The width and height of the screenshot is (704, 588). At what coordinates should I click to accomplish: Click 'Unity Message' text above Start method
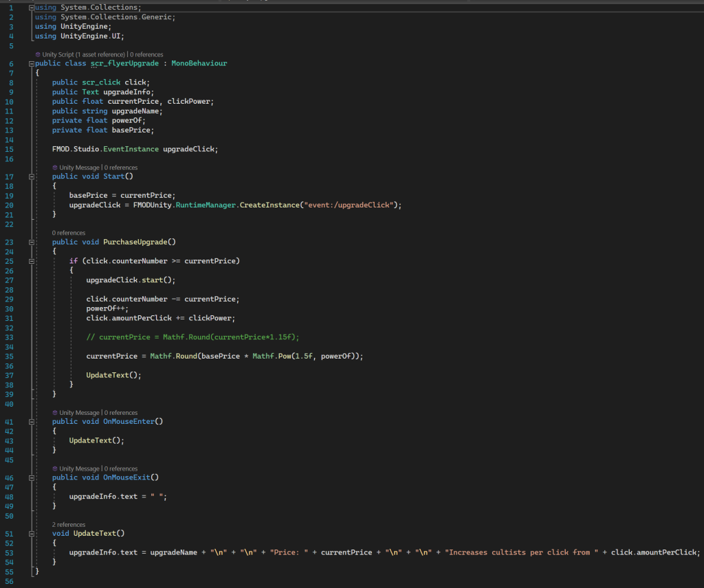[x=79, y=168]
